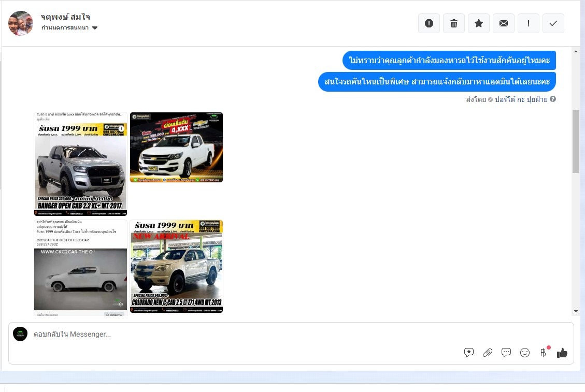This screenshot has width=585, height=392.
Task: Click the help icon beside the sender name
Action: point(553,99)
